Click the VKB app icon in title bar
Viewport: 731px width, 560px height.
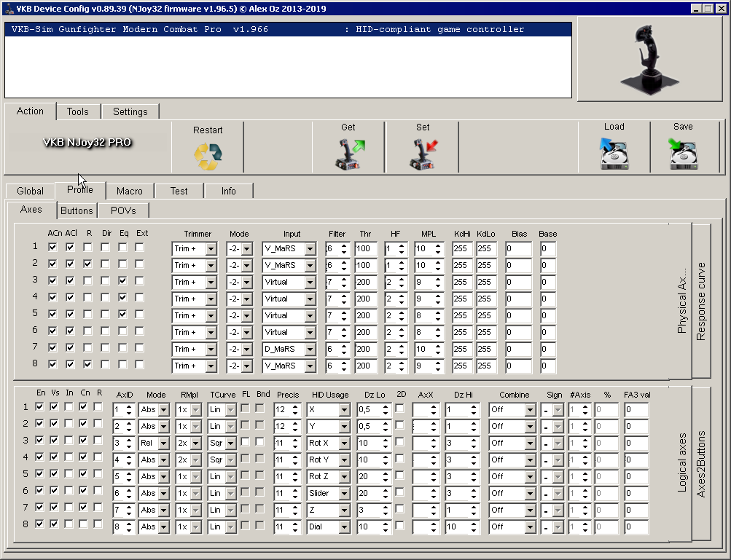pyautogui.click(x=9, y=9)
